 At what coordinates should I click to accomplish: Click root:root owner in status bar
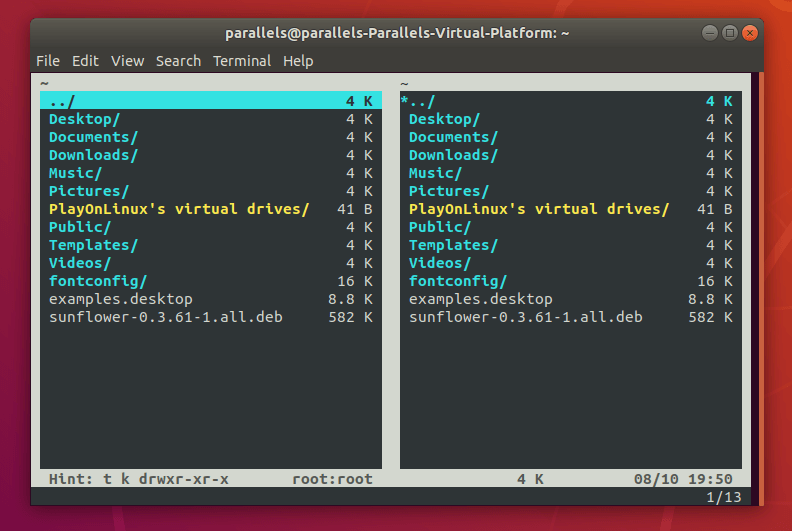click(x=332, y=479)
